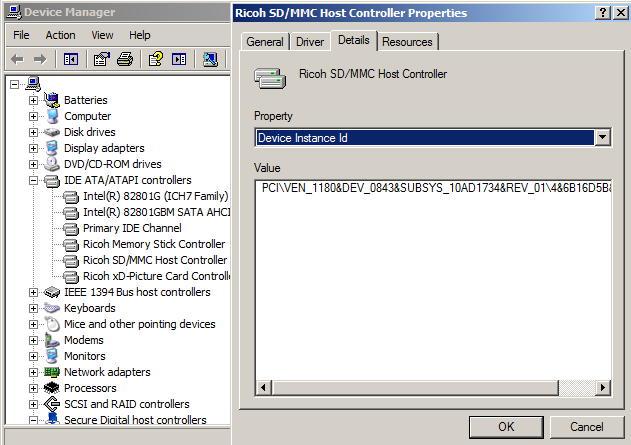Screen dimensions: 631x445
Task: Expand the Network adapters node
Action: [x=33, y=373]
